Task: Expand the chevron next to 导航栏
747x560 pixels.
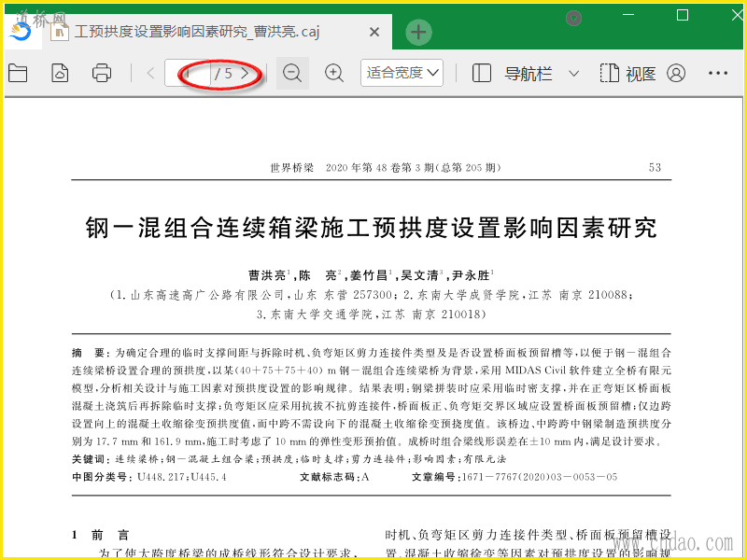Action: pyautogui.click(x=574, y=74)
